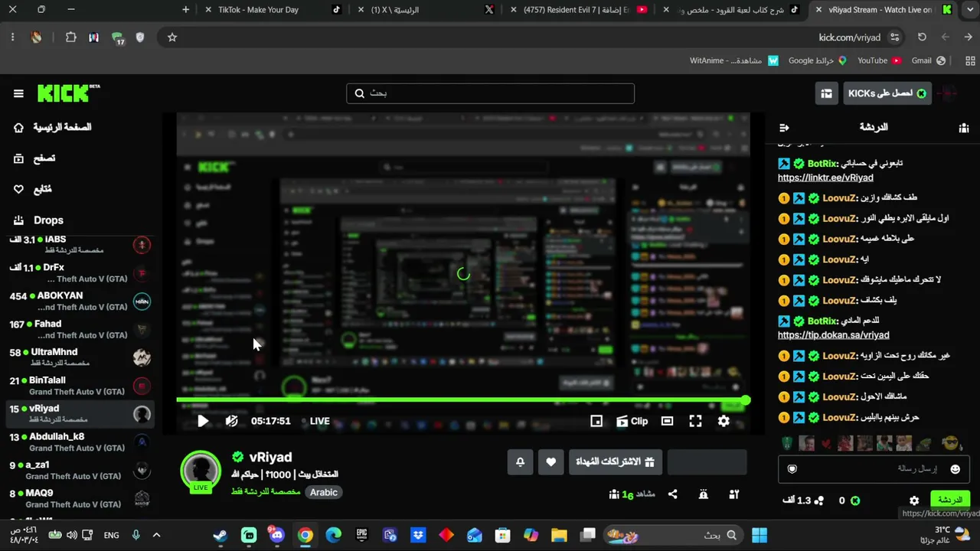The width and height of the screenshot is (980, 551).
Task: Open the dashboard icon beside KICKs button
Action: click(x=826, y=93)
